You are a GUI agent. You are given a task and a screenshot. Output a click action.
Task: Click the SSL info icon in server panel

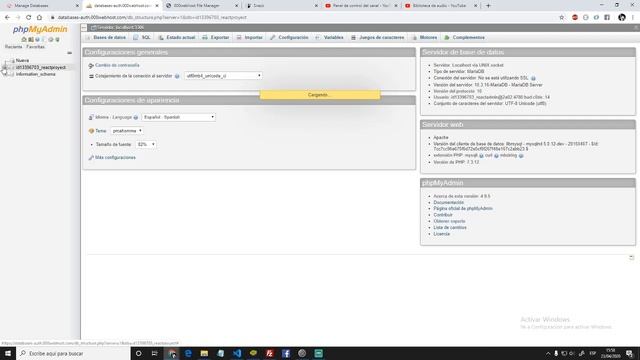[x=533, y=78]
